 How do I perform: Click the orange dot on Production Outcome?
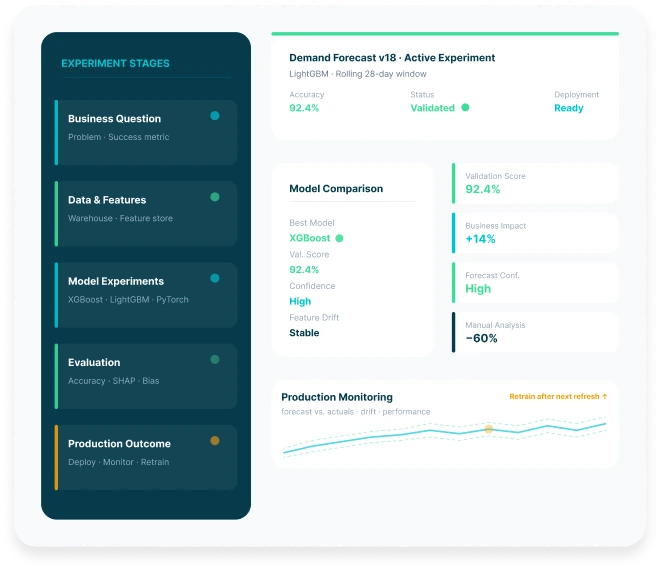point(215,441)
